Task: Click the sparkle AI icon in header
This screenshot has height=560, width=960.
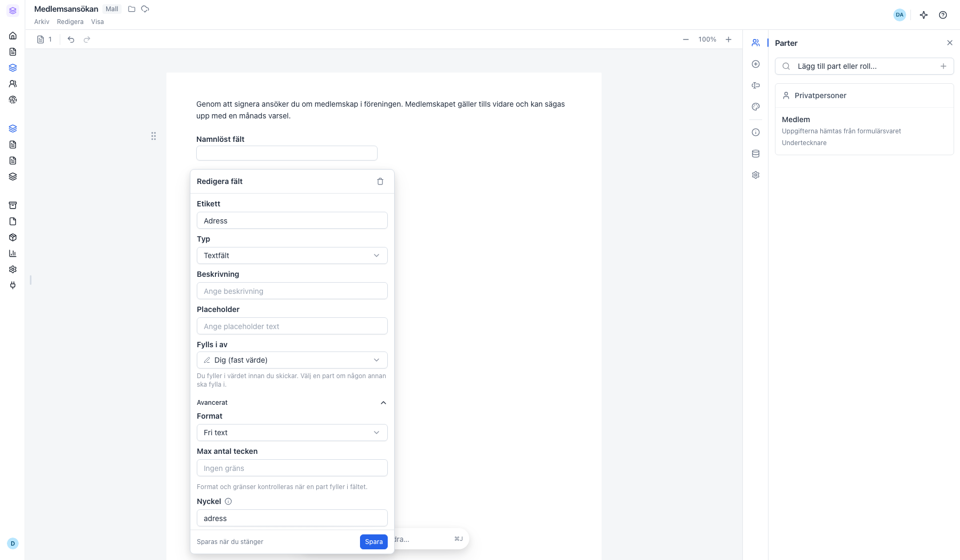Action: [924, 15]
